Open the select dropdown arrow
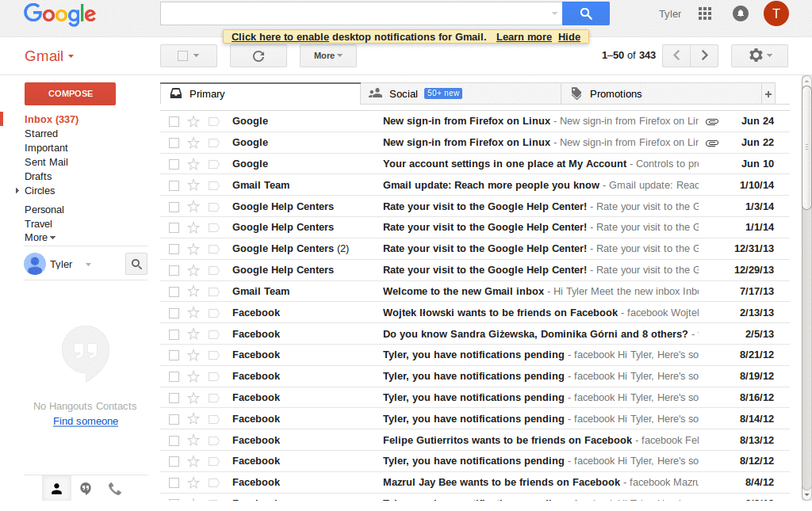The width and height of the screenshot is (812, 511). [x=197, y=56]
